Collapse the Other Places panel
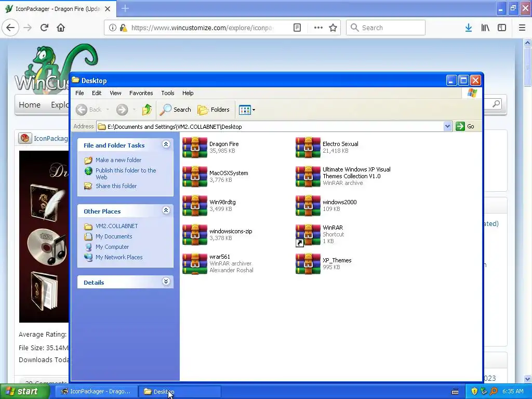The height and width of the screenshot is (399, 532). [x=166, y=210]
